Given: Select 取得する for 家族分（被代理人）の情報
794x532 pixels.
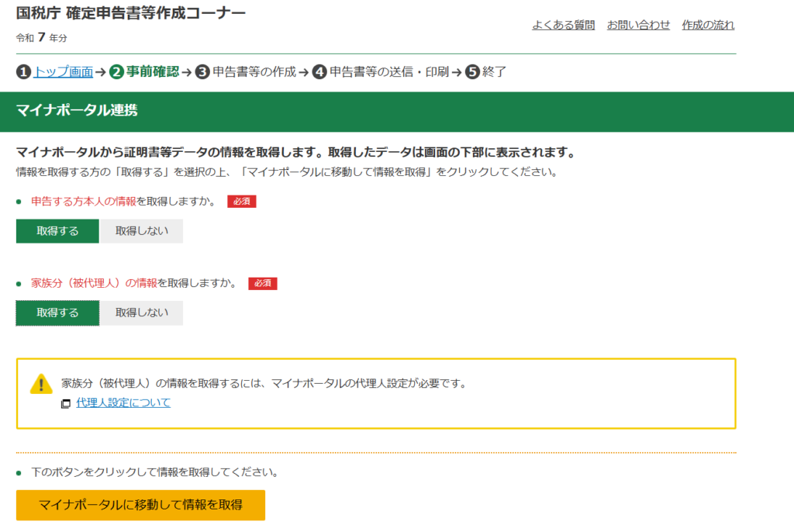Looking at the screenshot, I should click(x=57, y=313).
